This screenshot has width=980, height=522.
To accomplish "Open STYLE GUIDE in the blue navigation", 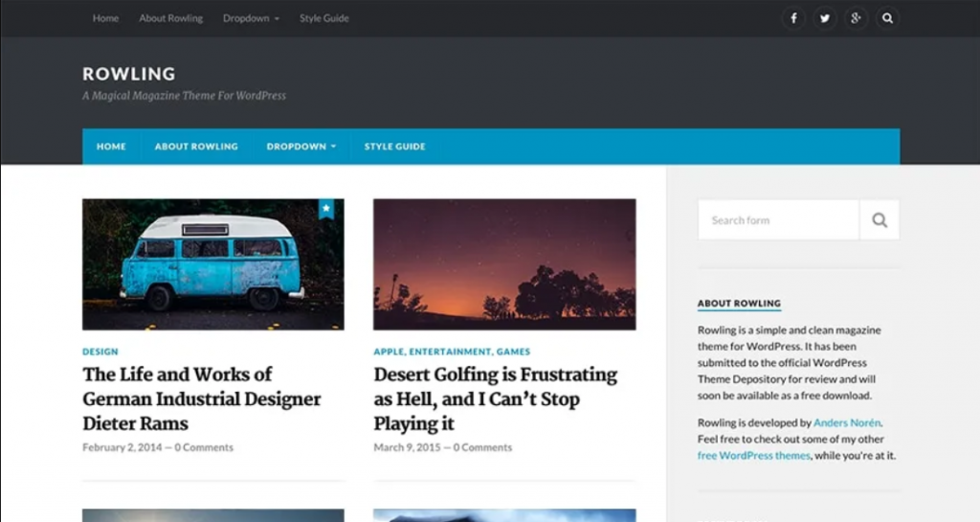I will tap(394, 147).
